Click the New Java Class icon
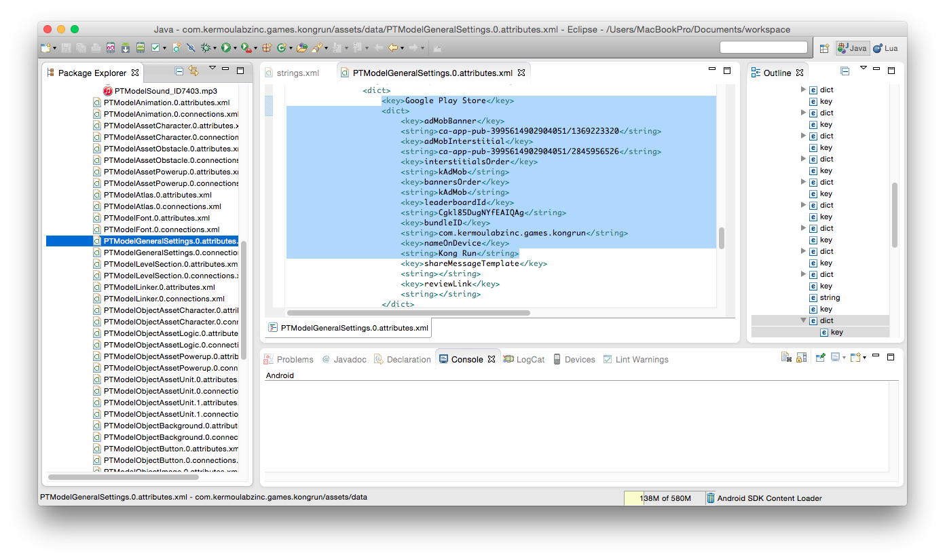 click(281, 48)
